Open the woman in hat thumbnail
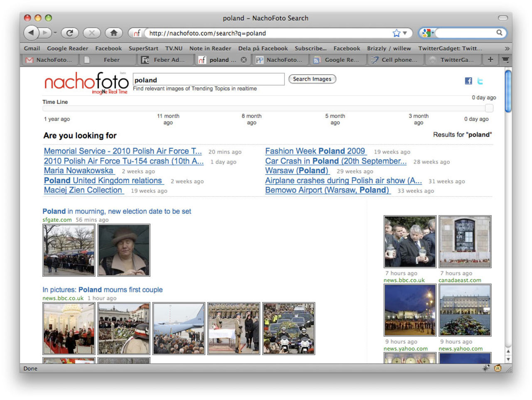The height and width of the screenshot is (400, 532). (124, 250)
